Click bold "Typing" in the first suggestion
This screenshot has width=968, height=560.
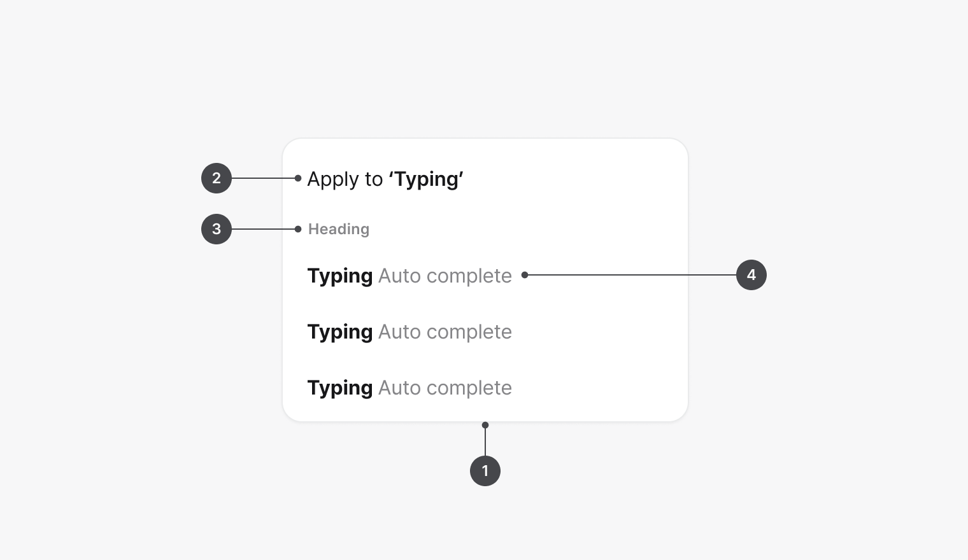click(x=340, y=276)
